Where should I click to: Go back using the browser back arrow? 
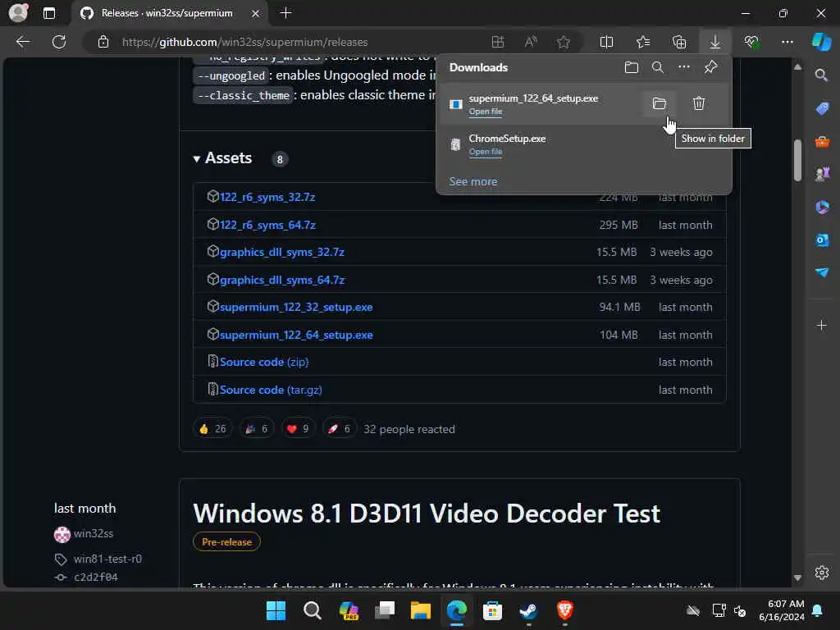pos(22,42)
